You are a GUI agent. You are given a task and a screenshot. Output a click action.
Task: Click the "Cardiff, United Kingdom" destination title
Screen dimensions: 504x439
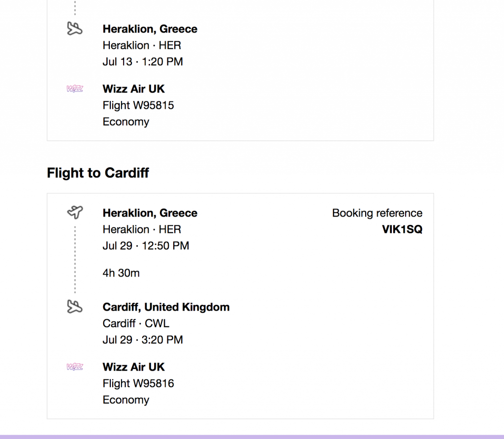166,307
